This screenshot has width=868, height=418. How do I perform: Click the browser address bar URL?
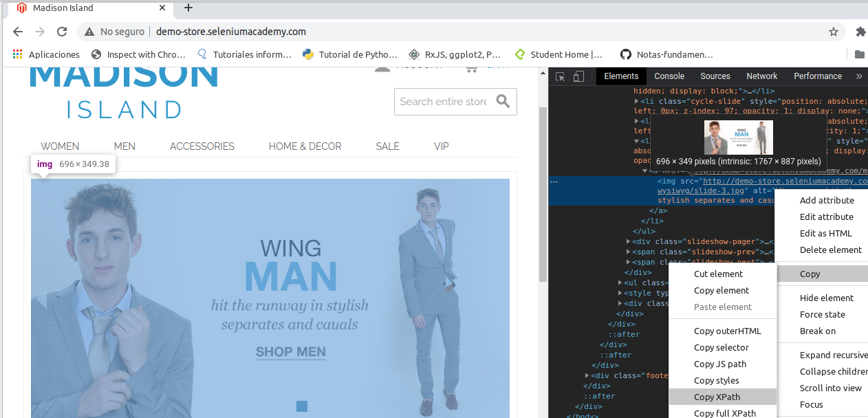(231, 32)
